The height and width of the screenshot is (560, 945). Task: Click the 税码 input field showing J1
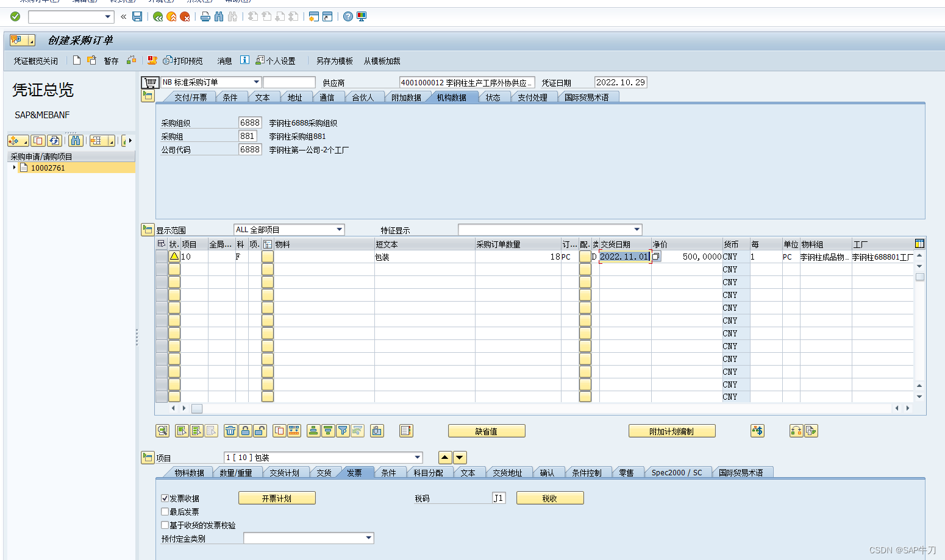[x=499, y=498]
